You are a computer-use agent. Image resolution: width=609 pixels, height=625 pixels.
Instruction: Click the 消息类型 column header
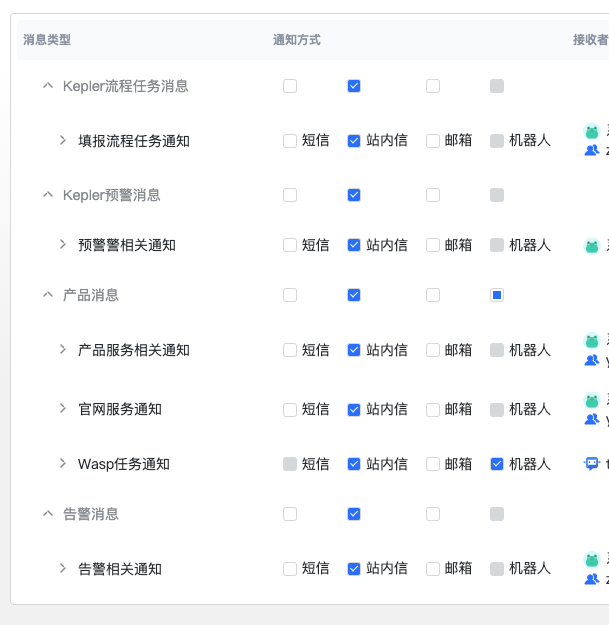tap(47, 40)
